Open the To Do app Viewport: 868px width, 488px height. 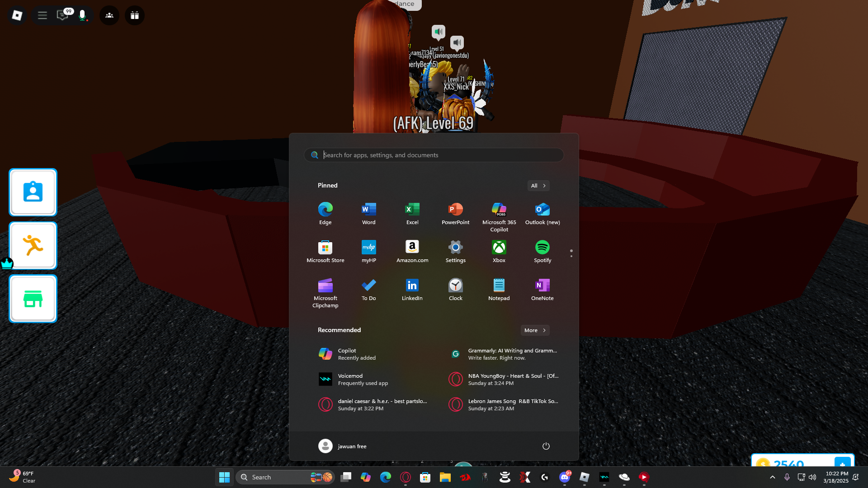pos(369,289)
